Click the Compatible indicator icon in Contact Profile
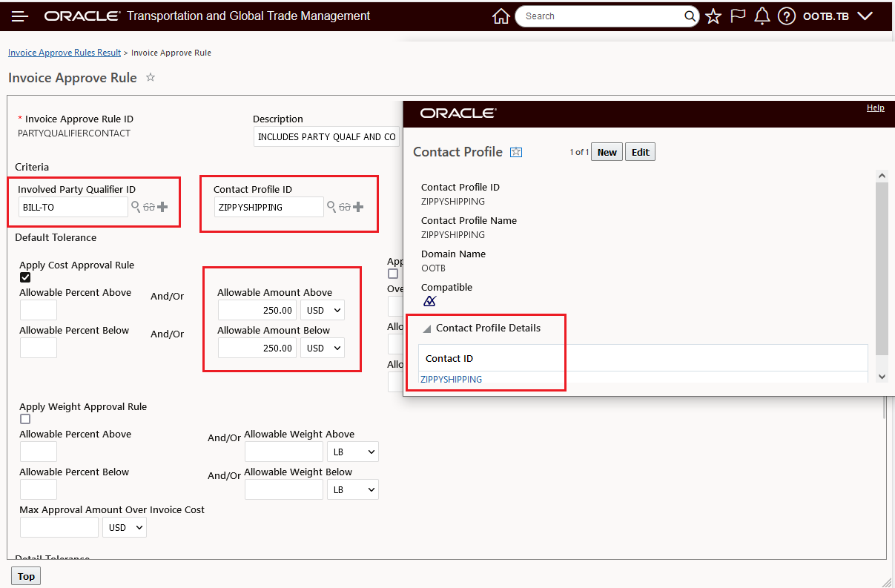The image size is (895, 588). click(x=429, y=301)
